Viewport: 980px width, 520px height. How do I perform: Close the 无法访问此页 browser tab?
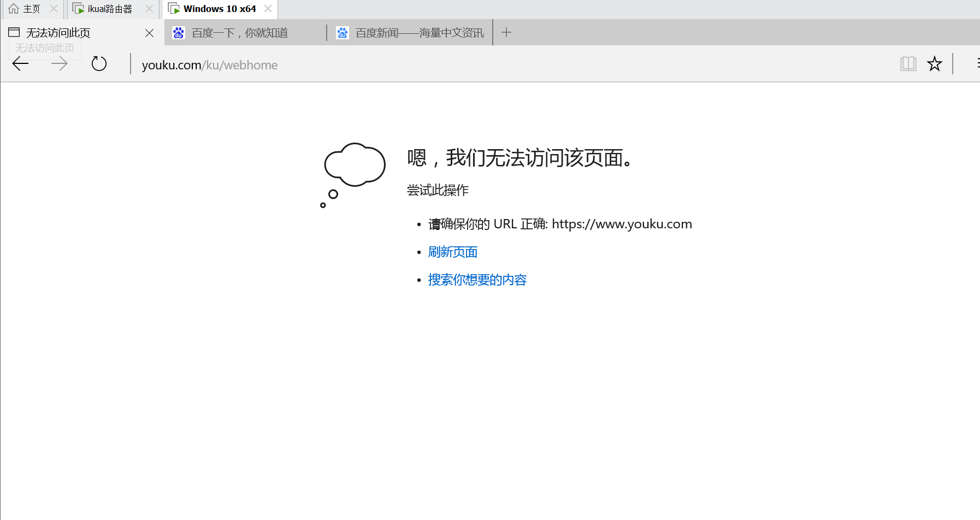[149, 33]
